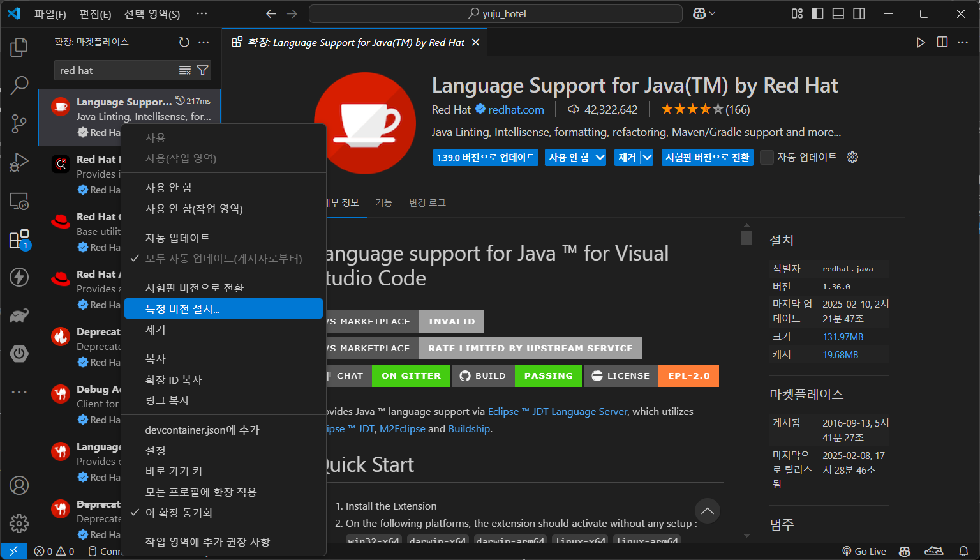The width and height of the screenshot is (980, 560).
Task: Open Copilot dropdown chevron in title bar
Action: point(712,13)
